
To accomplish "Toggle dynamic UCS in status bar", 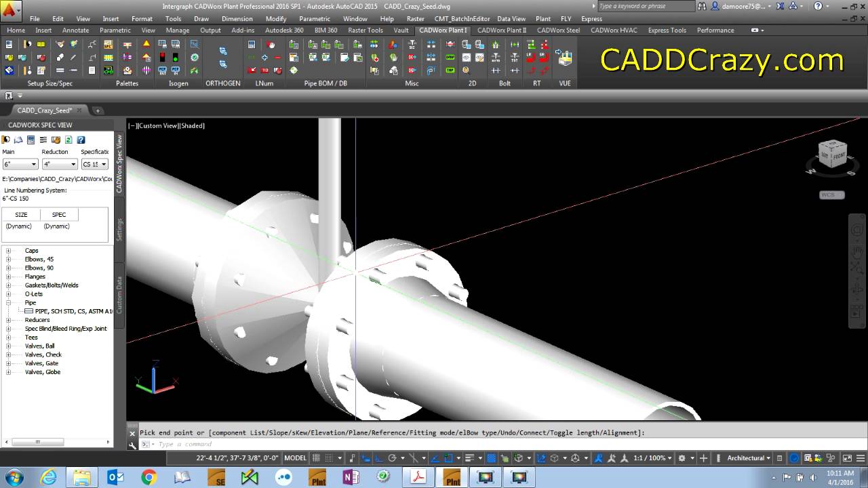I will [x=540, y=458].
